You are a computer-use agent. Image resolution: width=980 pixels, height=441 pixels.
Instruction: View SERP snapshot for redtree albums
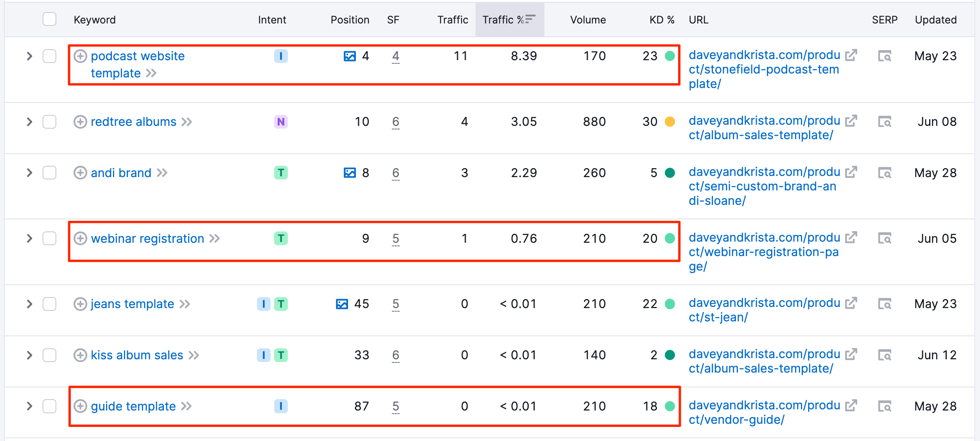885,122
